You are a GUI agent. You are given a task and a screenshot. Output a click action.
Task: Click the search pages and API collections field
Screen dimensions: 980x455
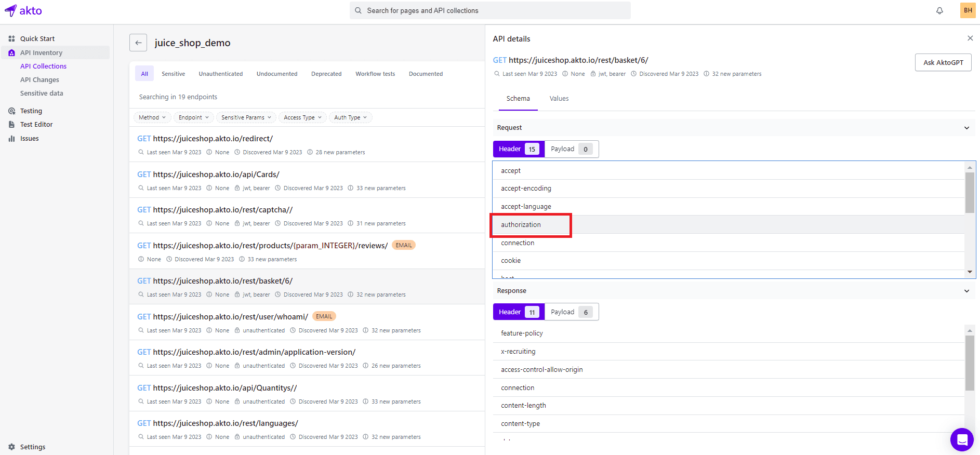[490, 10]
